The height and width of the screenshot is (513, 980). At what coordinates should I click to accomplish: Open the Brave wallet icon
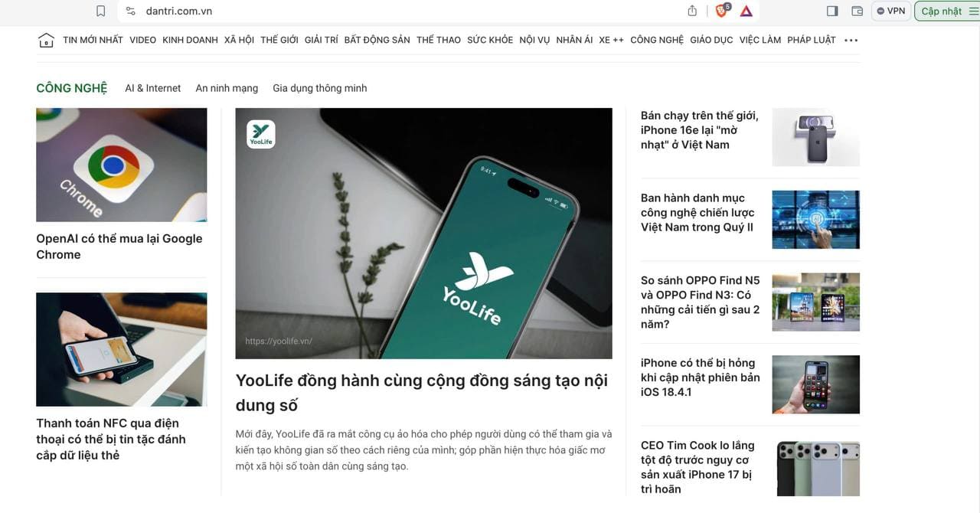(x=857, y=11)
